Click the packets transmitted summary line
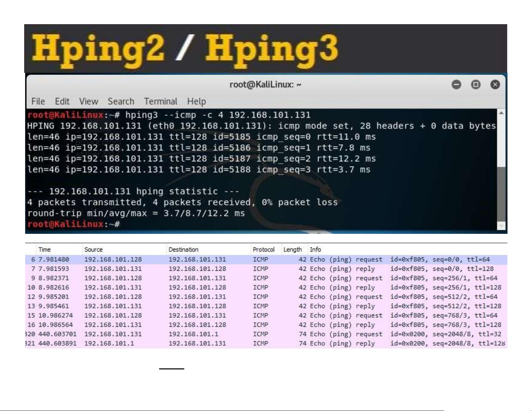 182,202
